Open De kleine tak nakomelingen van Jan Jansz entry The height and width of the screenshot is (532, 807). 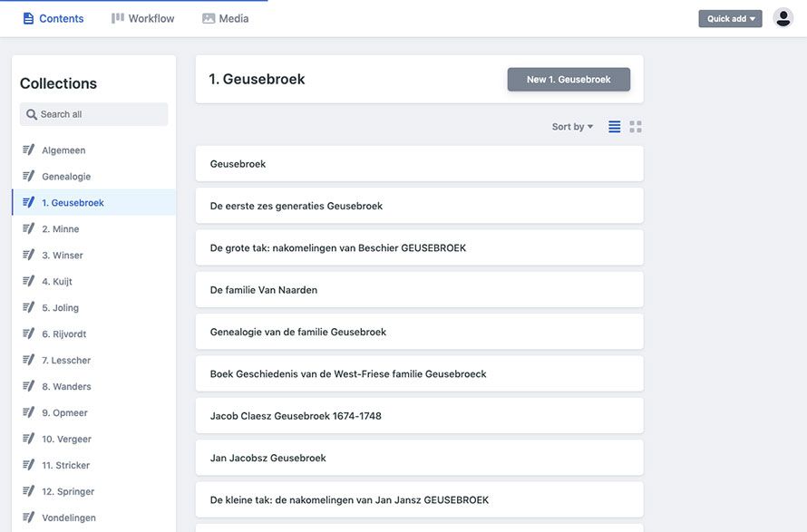420,499
